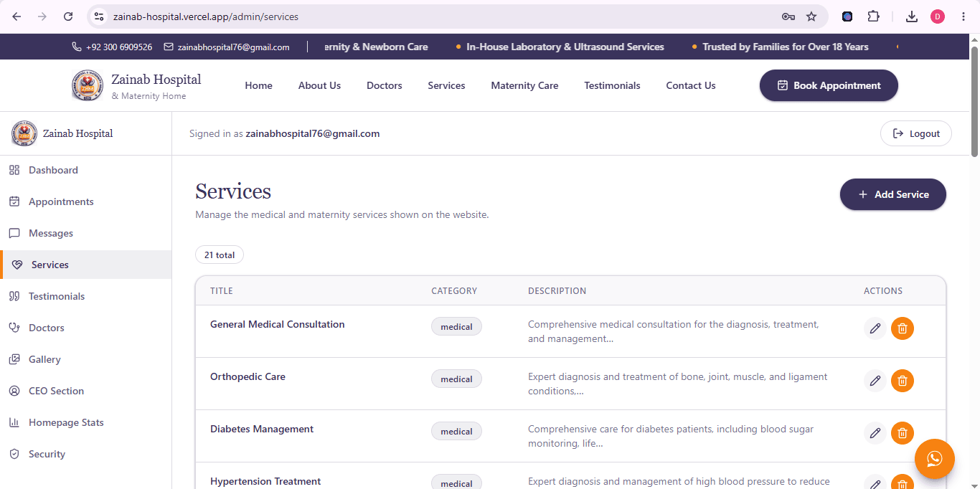Open Appointments in the sidebar

[x=86, y=201]
